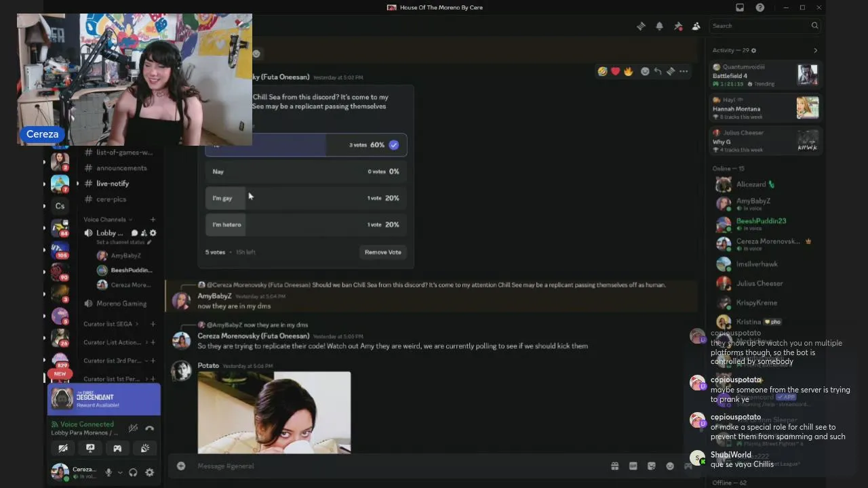Image resolution: width=868 pixels, height=488 pixels.
Task: Expand Curator List Action category
Action: (x=114, y=342)
